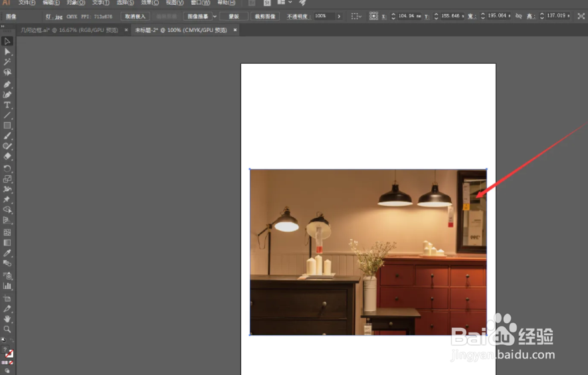
Task: Open the 窗口(W) menu
Action: coord(200,3)
